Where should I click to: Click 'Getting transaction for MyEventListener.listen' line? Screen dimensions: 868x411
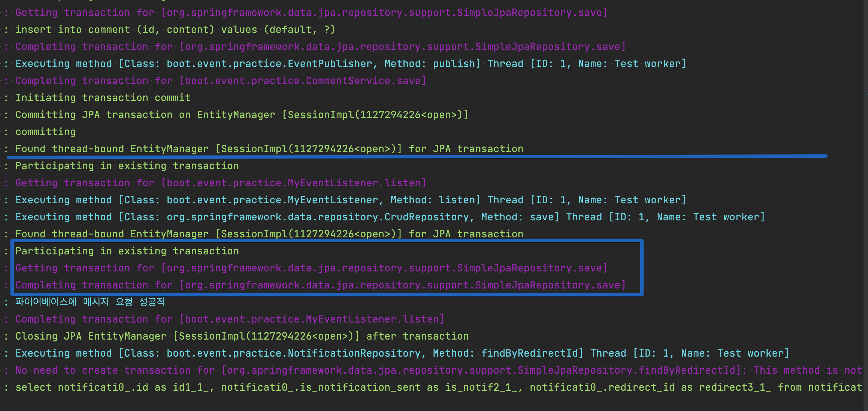[x=221, y=183]
